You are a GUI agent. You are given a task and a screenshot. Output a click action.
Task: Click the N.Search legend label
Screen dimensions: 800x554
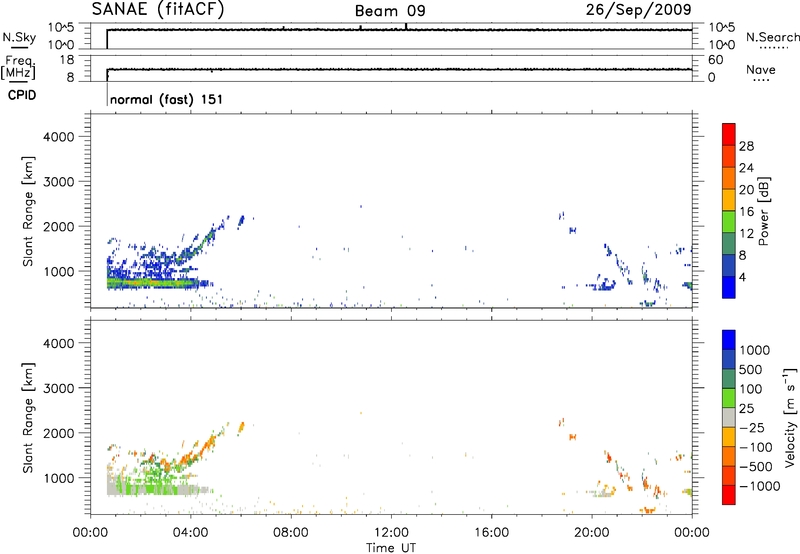point(772,37)
